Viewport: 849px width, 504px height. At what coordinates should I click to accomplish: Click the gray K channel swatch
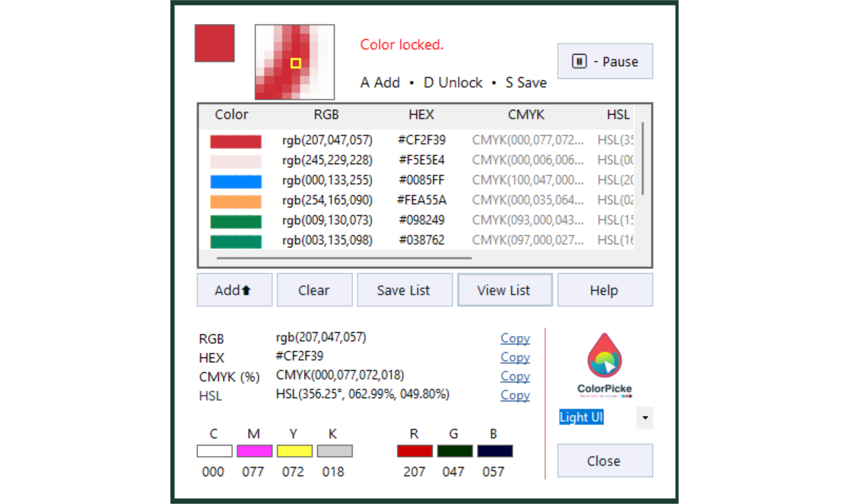click(335, 451)
